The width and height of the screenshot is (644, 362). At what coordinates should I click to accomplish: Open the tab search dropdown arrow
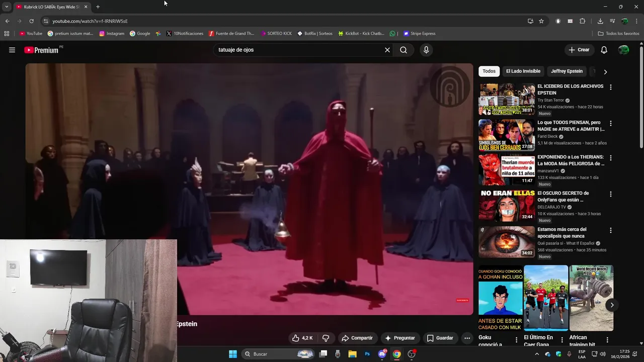pos(7,7)
